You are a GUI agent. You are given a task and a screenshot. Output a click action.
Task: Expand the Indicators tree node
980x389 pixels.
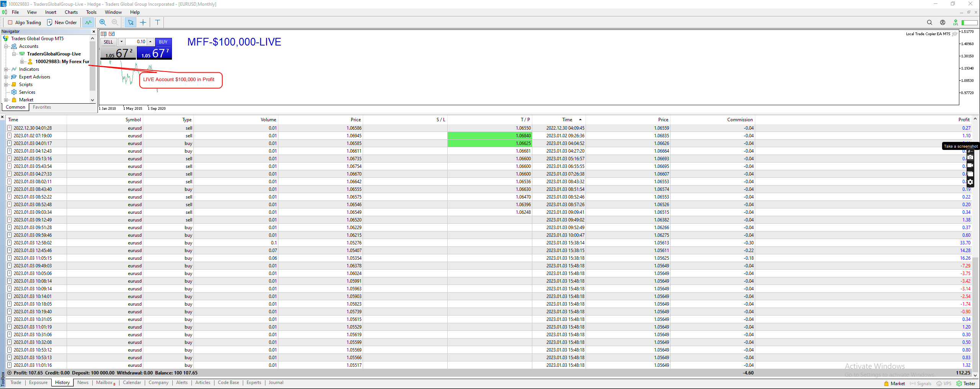point(6,69)
